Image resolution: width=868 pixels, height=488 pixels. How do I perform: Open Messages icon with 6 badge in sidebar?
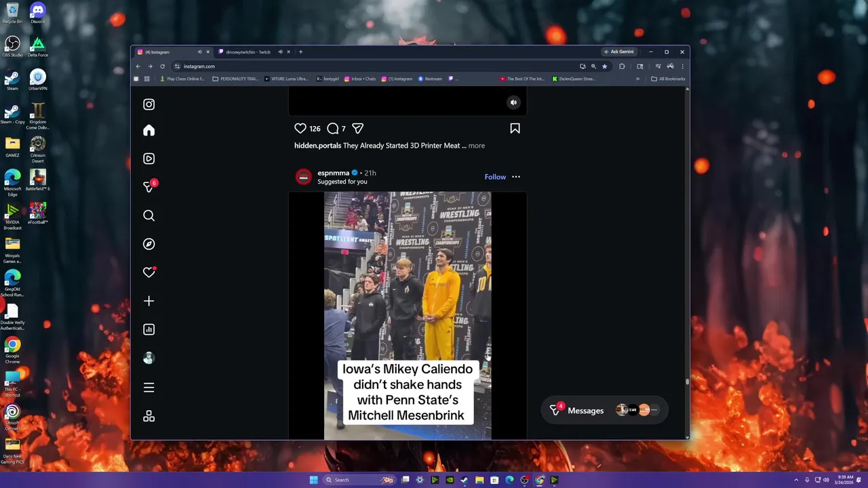(x=149, y=186)
